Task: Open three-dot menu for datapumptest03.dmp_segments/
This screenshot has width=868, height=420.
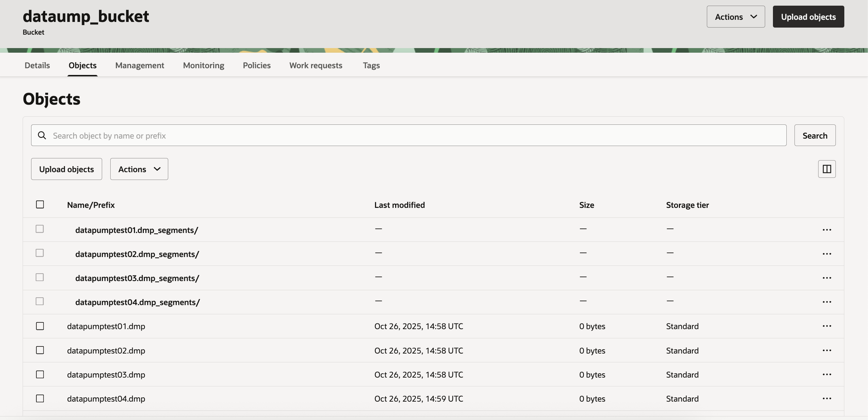Action: pyautogui.click(x=827, y=278)
